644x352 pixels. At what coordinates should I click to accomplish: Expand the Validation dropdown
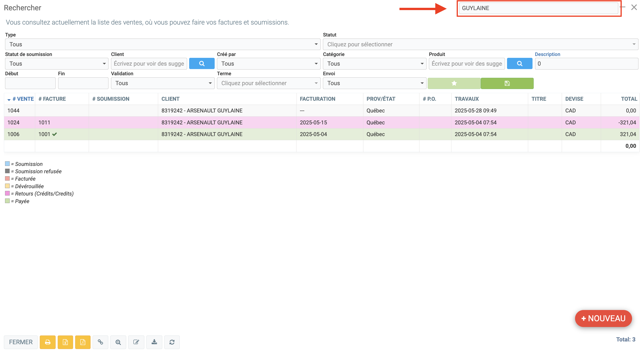[x=162, y=83]
